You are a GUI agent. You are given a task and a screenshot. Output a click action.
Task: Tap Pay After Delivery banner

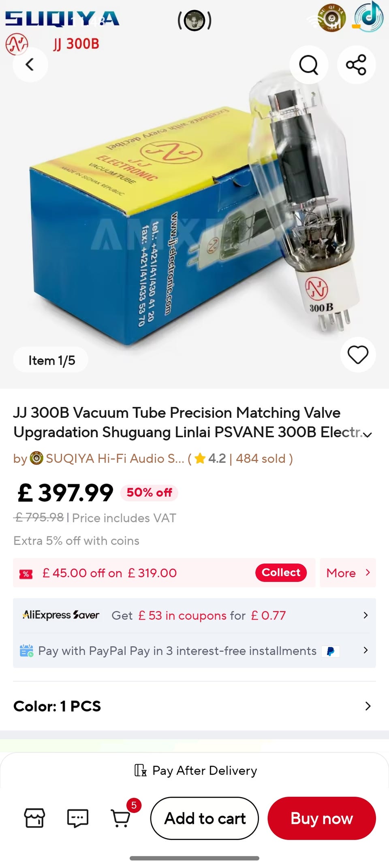click(195, 770)
